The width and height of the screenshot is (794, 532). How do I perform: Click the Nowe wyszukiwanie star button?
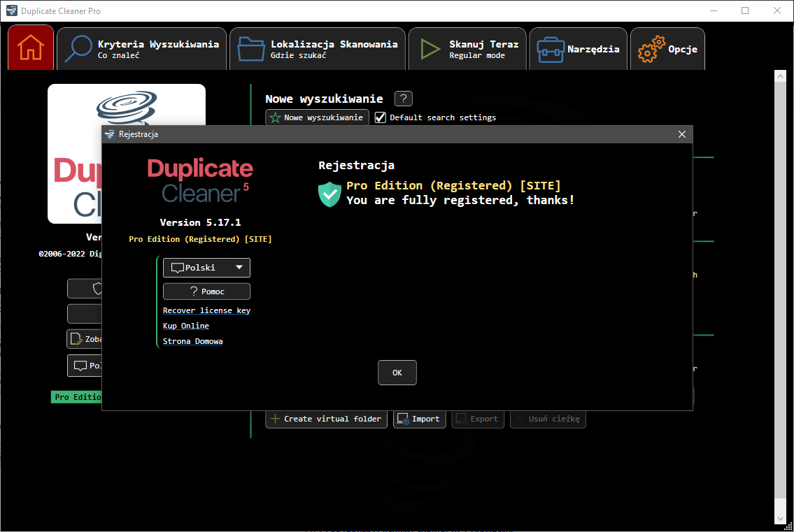tap(318, 117)
